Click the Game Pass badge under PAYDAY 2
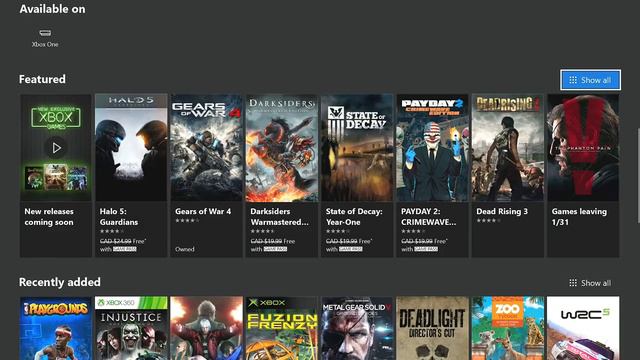 [x=426, y=249]
